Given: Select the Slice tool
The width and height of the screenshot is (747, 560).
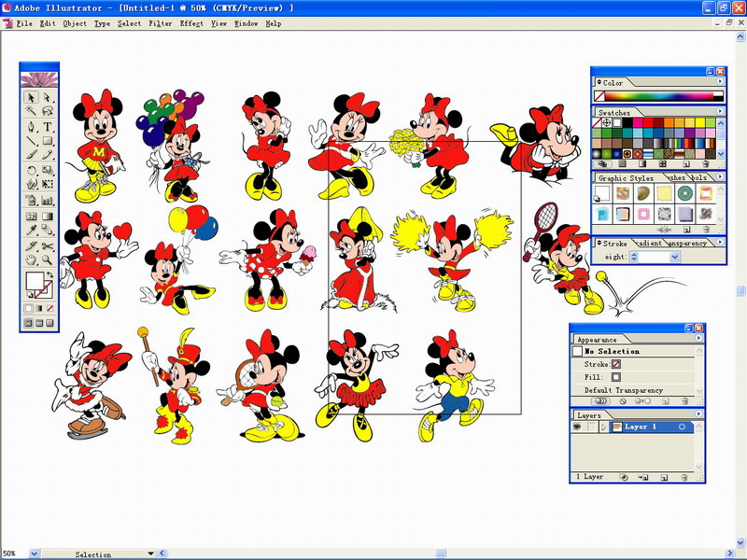Looking at the screenshot, I should 32,246.
